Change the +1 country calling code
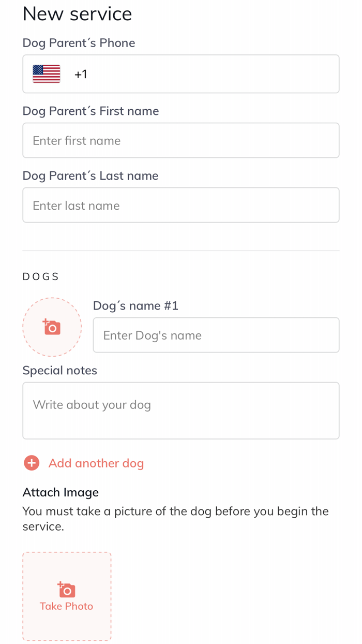 tap(81, 74)
